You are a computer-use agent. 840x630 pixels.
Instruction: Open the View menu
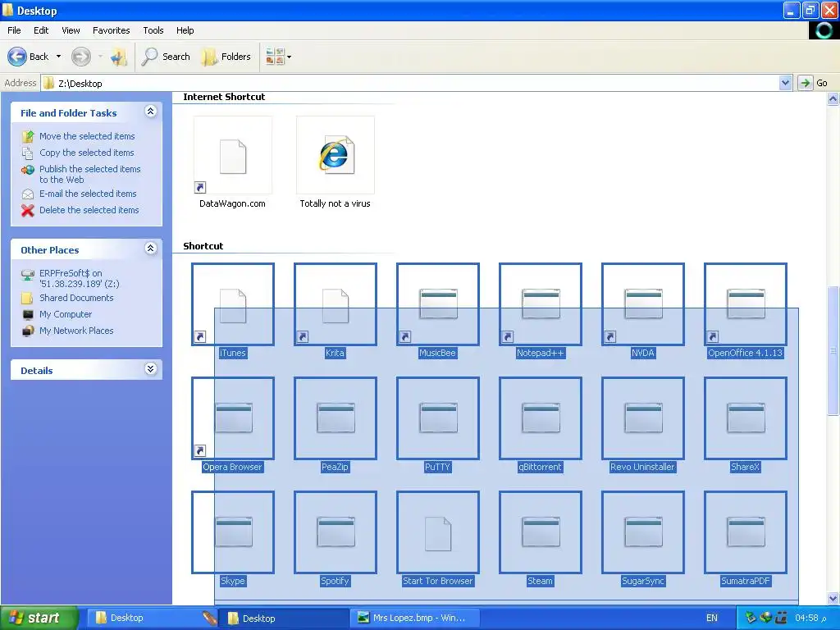71,30
